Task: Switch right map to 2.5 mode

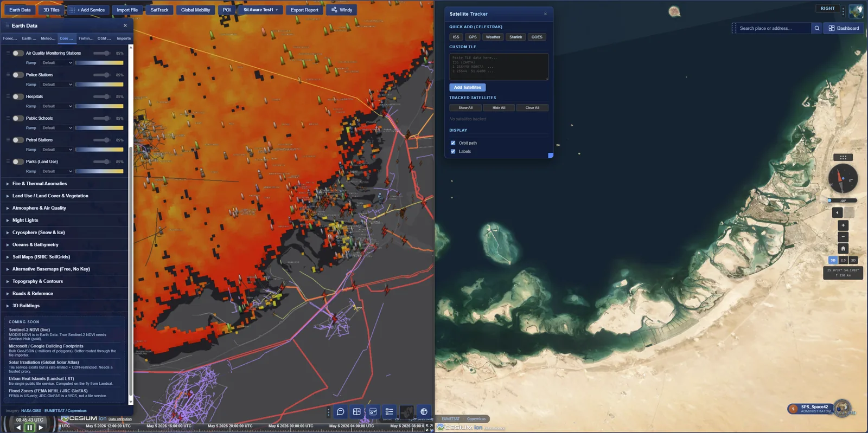Action: [843, 260]
